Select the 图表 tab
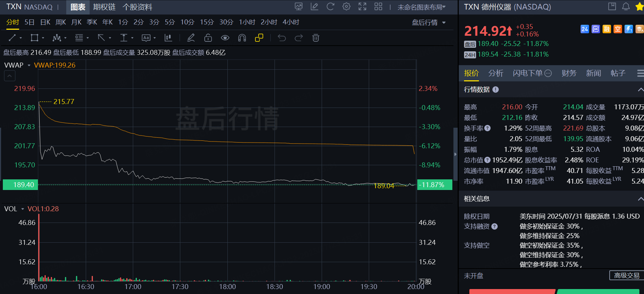This screenshot has width=644, height=294. tap(78, 7)
